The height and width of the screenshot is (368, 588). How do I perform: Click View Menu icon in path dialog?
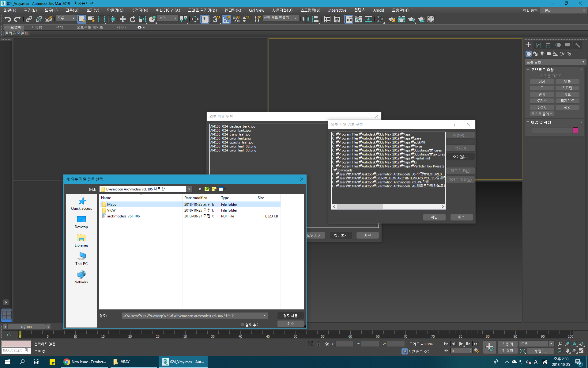(x=221, y=189)
